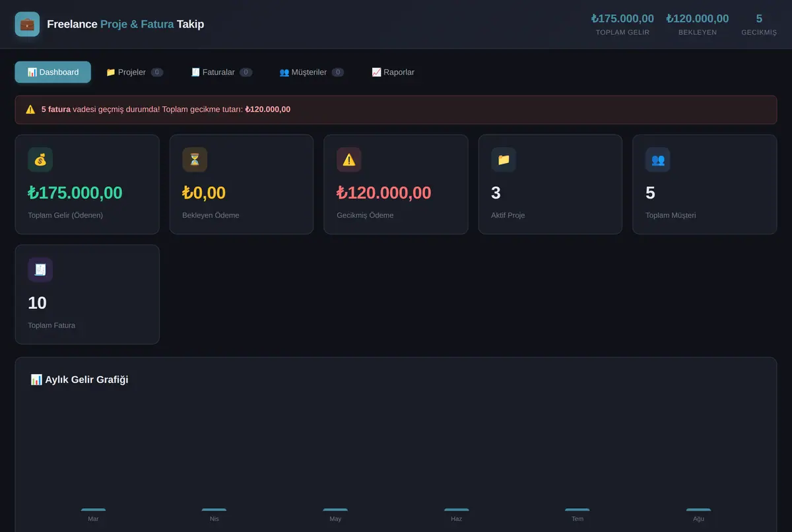
Task: Click the Mar month label under the chart
Action: [x=93, y=519]
